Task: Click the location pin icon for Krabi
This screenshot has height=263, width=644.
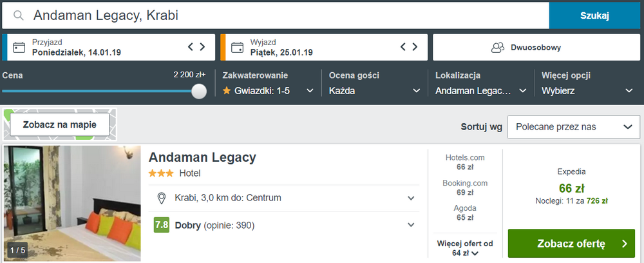Action: click(x=162, y=199)
